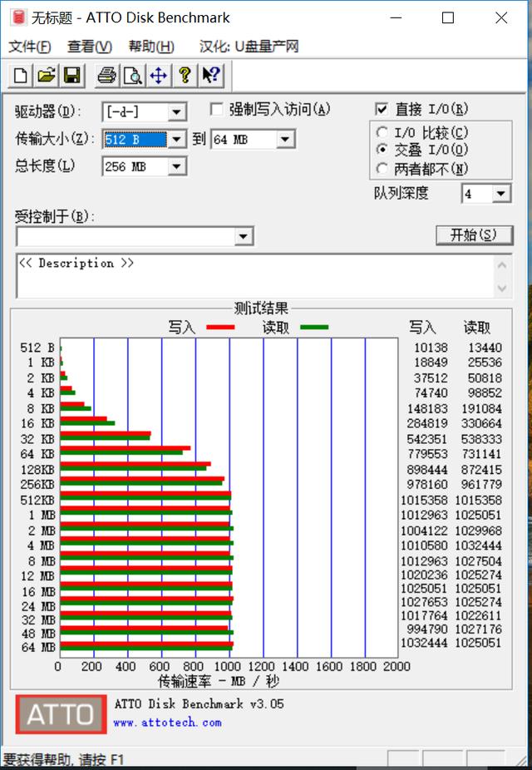Click the description box scroll up arrow
The height and width of the screenshot is (770, 532).
point(502,265)
